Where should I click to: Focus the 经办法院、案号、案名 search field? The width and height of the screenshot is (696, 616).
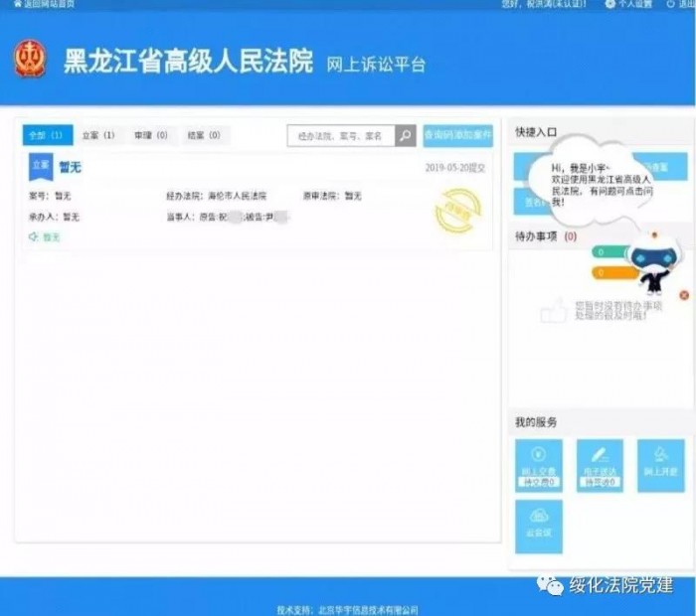tap(341, 136)
